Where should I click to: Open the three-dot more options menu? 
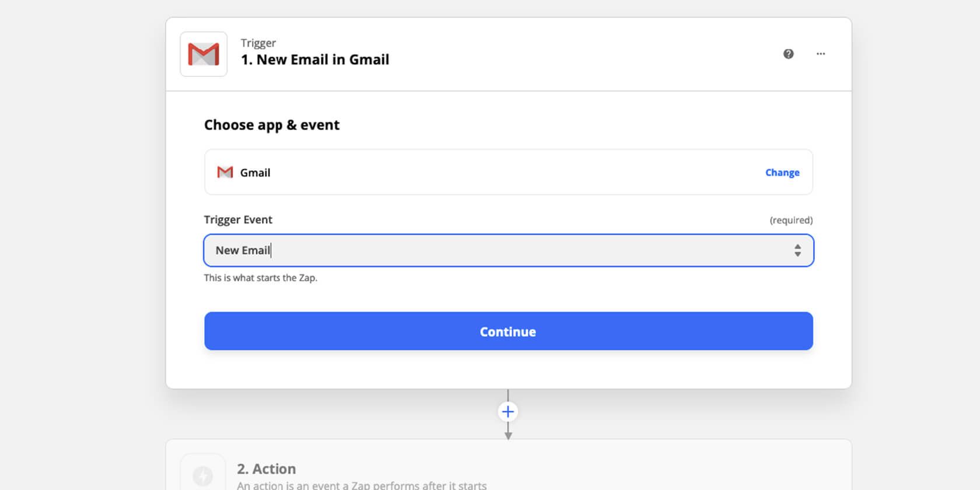(x=821, y=54)
